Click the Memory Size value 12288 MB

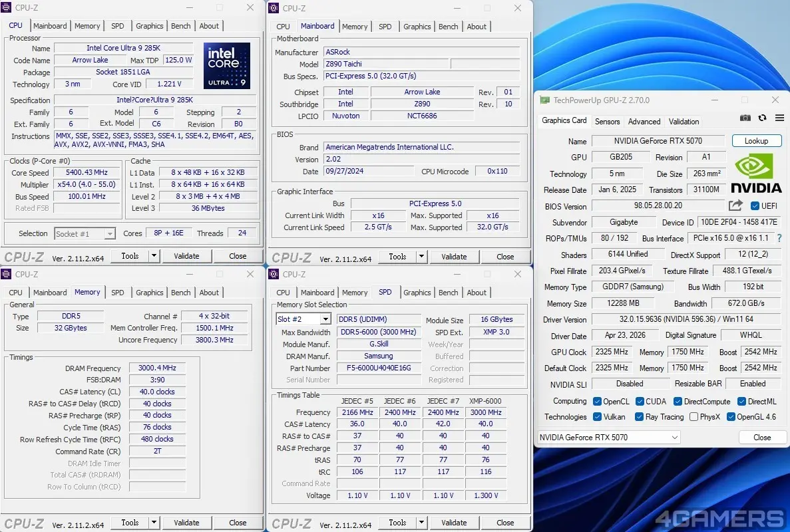[x=623, y=303]
